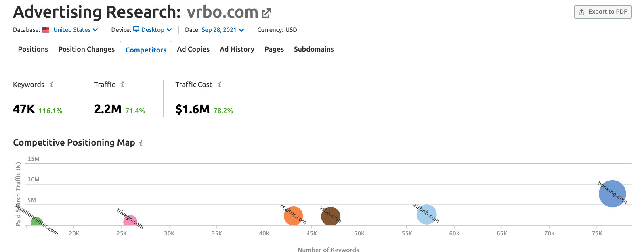Click the 75K x-axis label

tap(597, 233)
